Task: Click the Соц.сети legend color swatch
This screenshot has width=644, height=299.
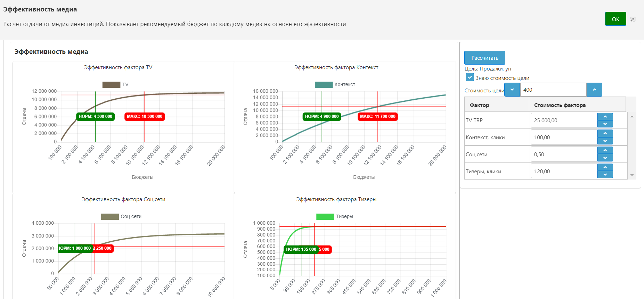Action: 110,216
